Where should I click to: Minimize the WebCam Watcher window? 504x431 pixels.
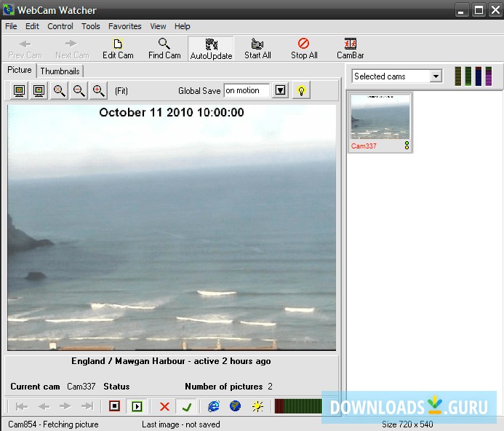click(x=461, y=10)
